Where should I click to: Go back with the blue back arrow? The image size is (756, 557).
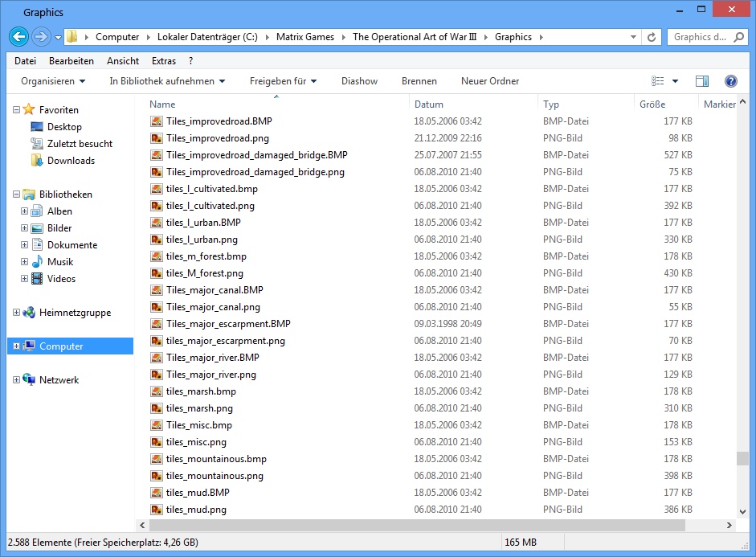(18, 37)
